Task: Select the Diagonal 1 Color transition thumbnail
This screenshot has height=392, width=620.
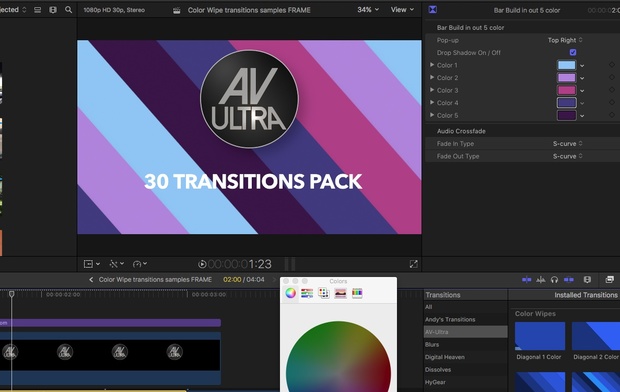Action: pyautogui.click(x=540, y=336)
